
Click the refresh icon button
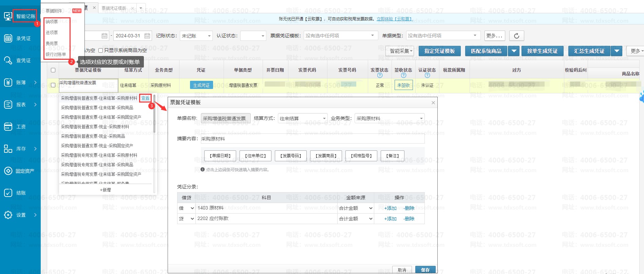coord(516,36)
